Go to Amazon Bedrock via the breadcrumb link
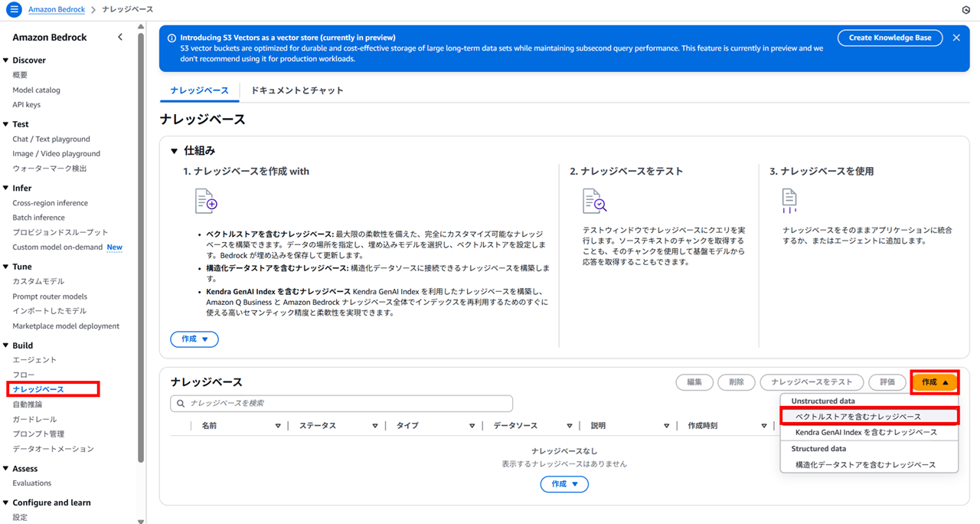 [x=57, y=9]
